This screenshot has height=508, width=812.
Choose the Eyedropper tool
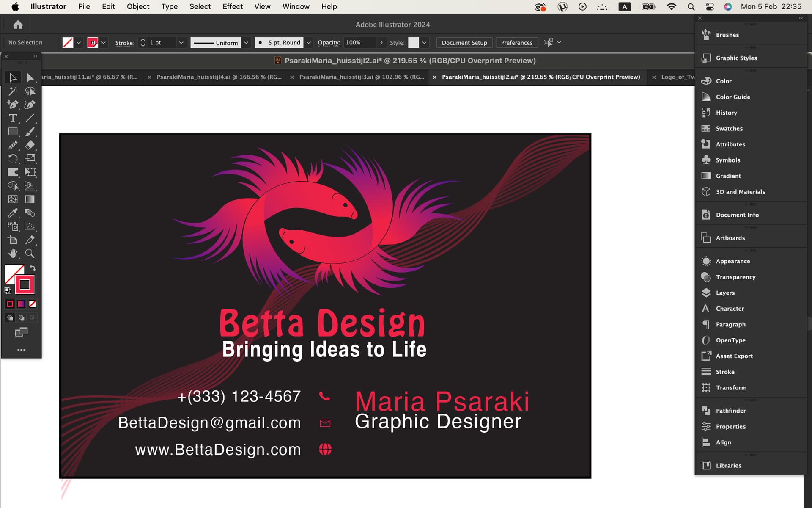13,213
